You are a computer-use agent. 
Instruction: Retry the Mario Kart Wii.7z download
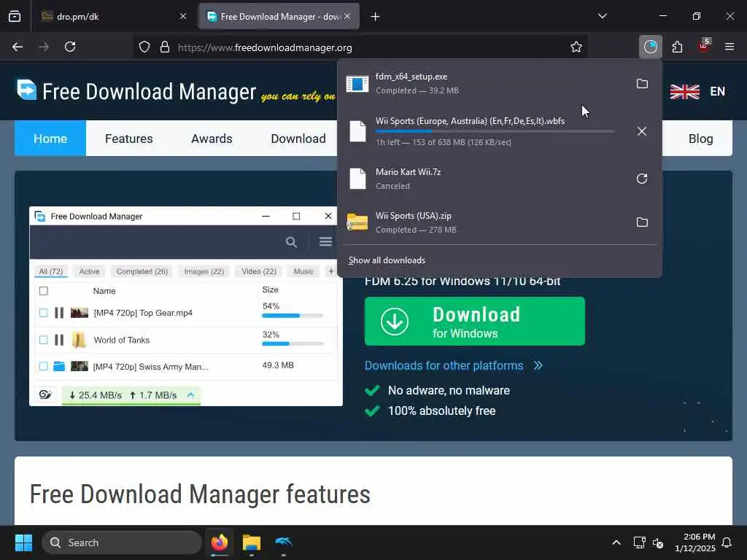pos(642,179)
